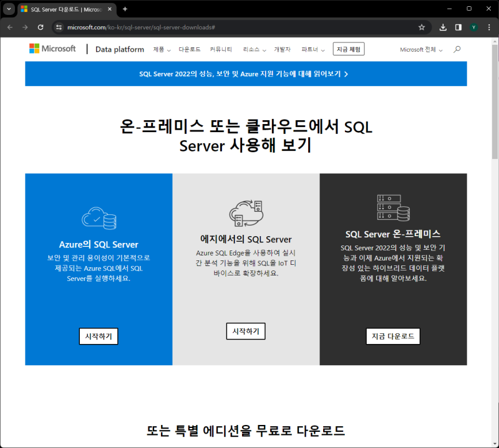Reload the page with the refresh icon
Screen dimensions: 499x448
40,27
